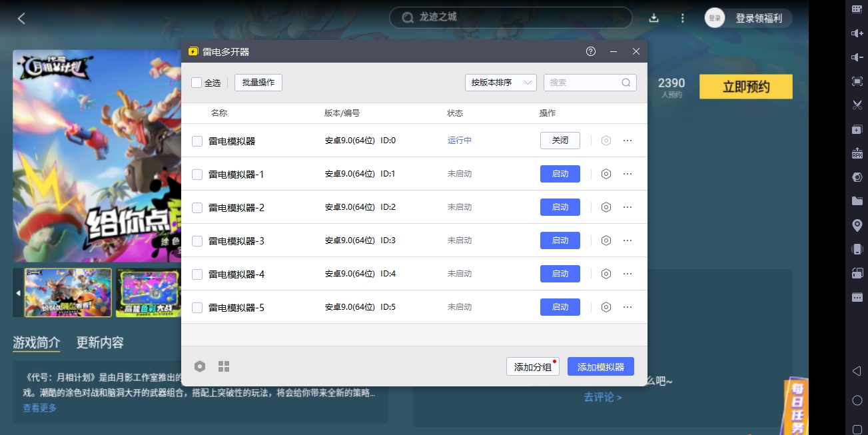Open vertical dots menu in top bar
Image resolution: width=868 pixels, height=435 pixels.
coord(682,18)
